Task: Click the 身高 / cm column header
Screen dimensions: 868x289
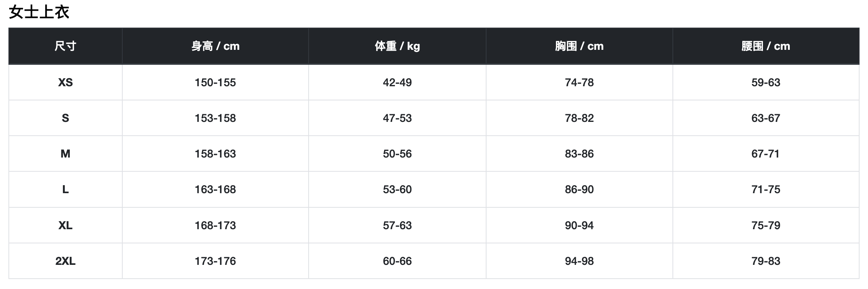Action: (x=215, y=46)
